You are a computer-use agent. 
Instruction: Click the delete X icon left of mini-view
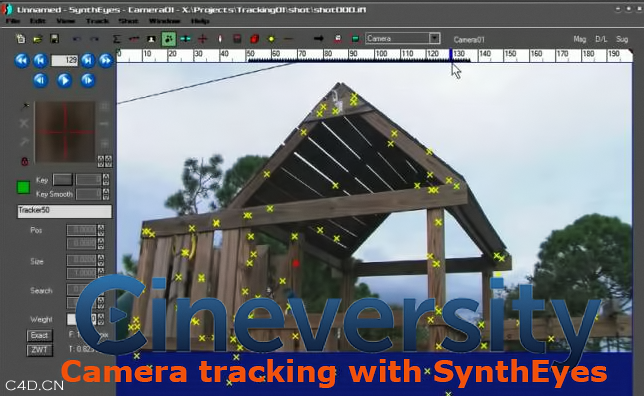(24, 123)
